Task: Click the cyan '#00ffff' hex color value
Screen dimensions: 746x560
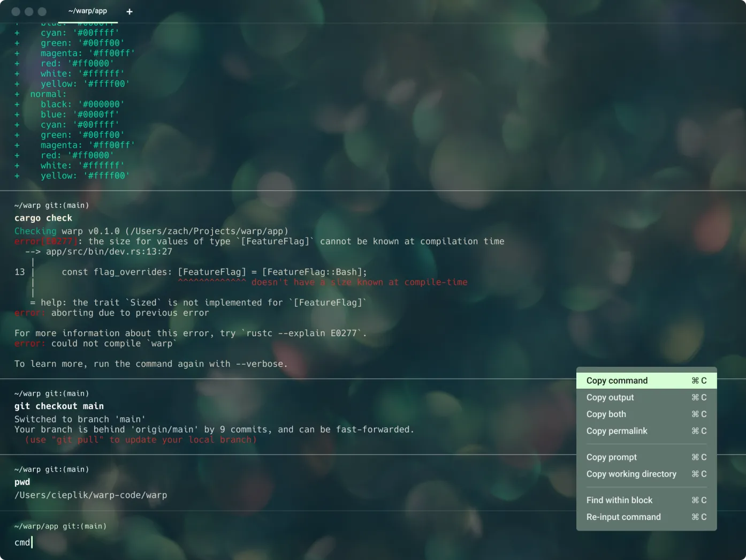Action: click(x=97, y=33)
